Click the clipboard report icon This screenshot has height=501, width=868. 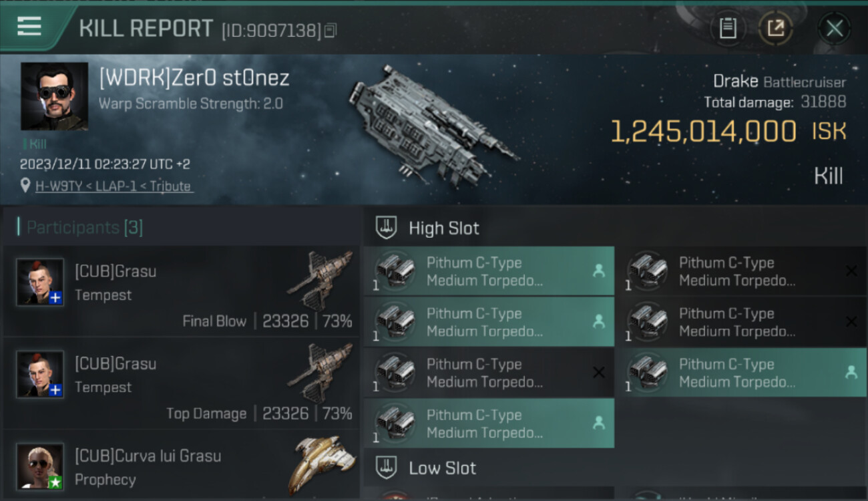click(x=728, y=28)
